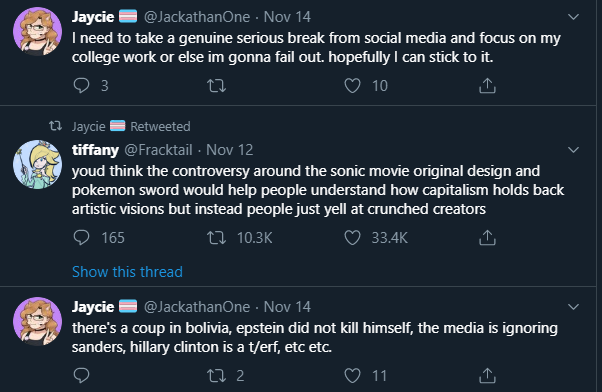
Task: Open the Jaycie Retweeted label
Action: (x=131, y=126)
